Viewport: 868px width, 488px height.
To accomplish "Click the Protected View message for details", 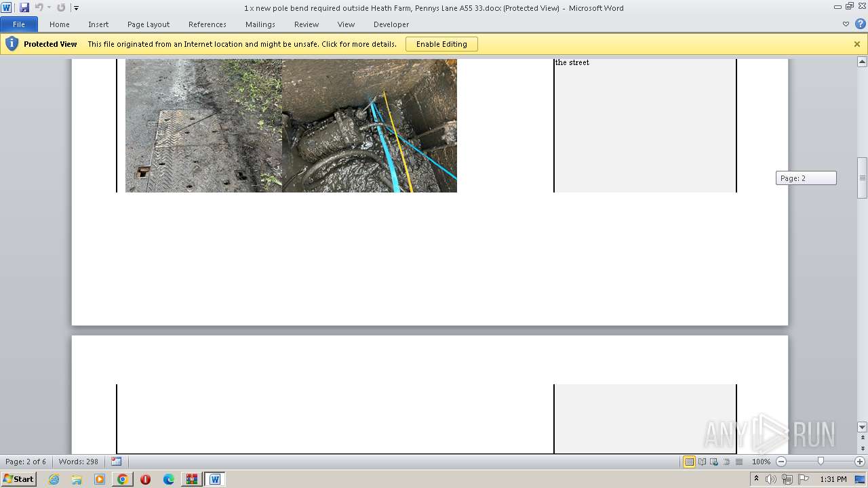I will click(x=242, y=44).
